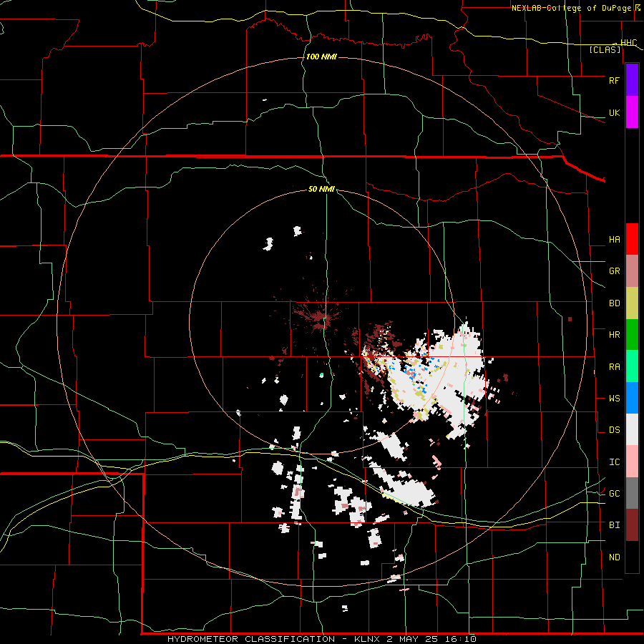Viewport: 644px width, 644px height.
Task: Click the WS blue legend swatch
Action: (632, 398)
